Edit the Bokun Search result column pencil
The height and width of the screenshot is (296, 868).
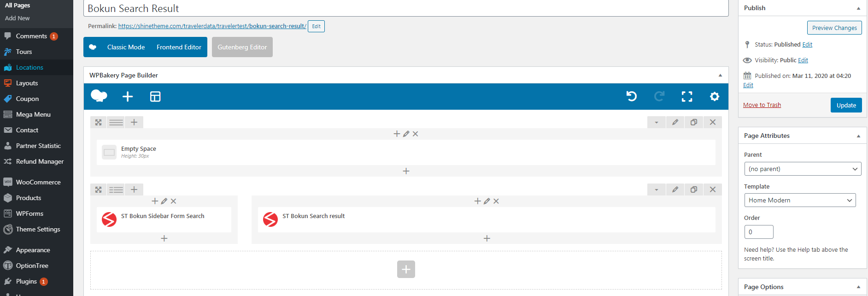(x=487, y=201)
